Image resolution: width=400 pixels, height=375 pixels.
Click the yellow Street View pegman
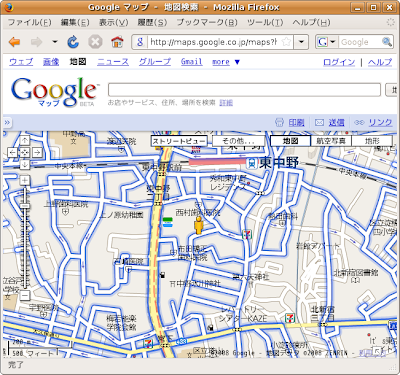pyautogui.click(x=199, y=225)
